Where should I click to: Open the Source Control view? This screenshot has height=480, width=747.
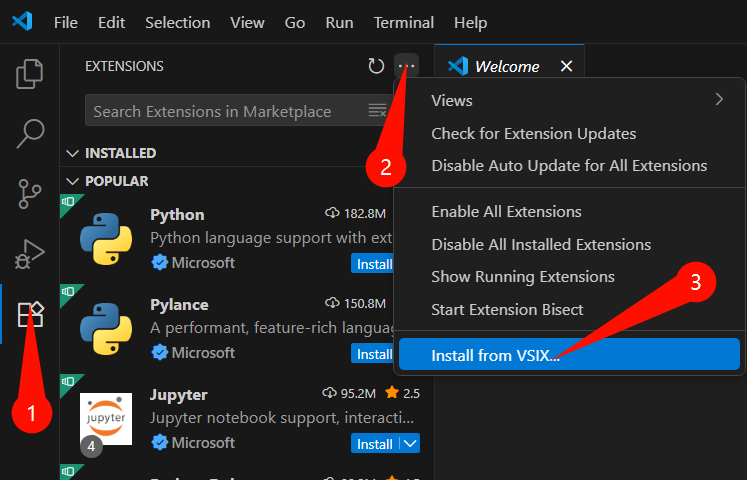pyautogui.click(x=30, y=194)
